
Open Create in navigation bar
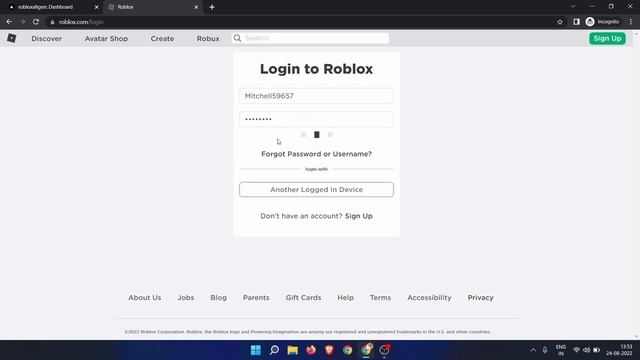[162, 38]
